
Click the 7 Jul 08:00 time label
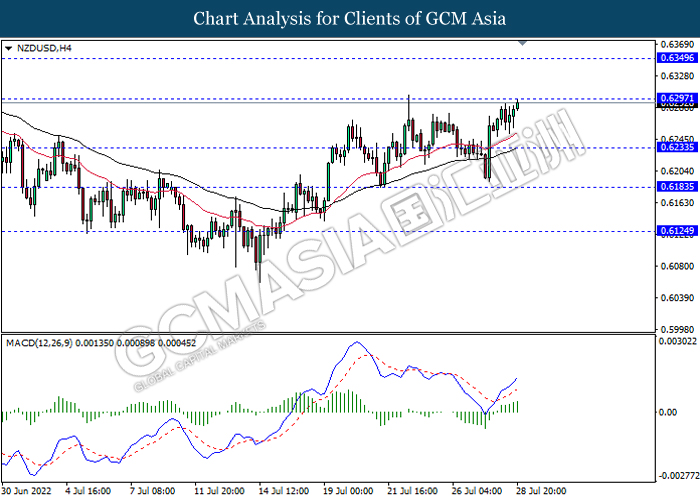click(x=152, y=491)
